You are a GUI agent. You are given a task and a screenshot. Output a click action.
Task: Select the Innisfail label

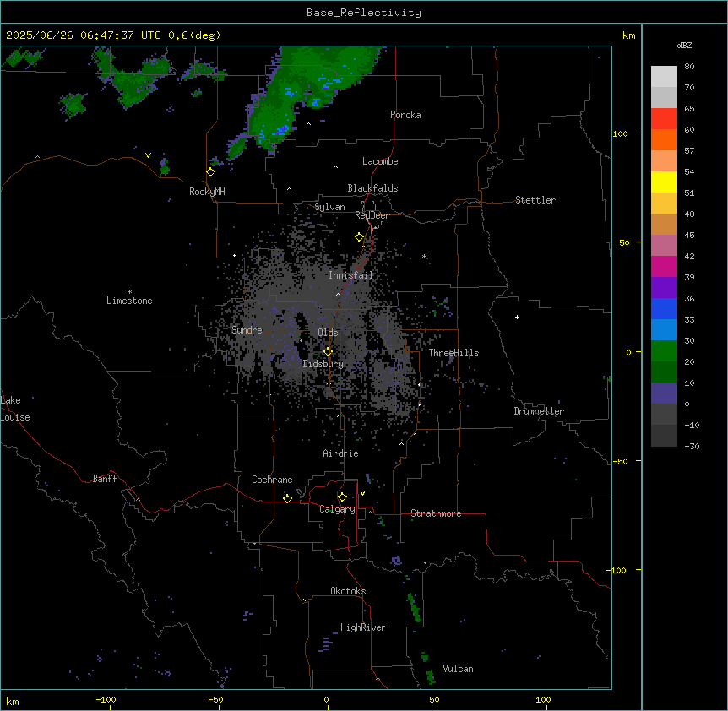350,275
